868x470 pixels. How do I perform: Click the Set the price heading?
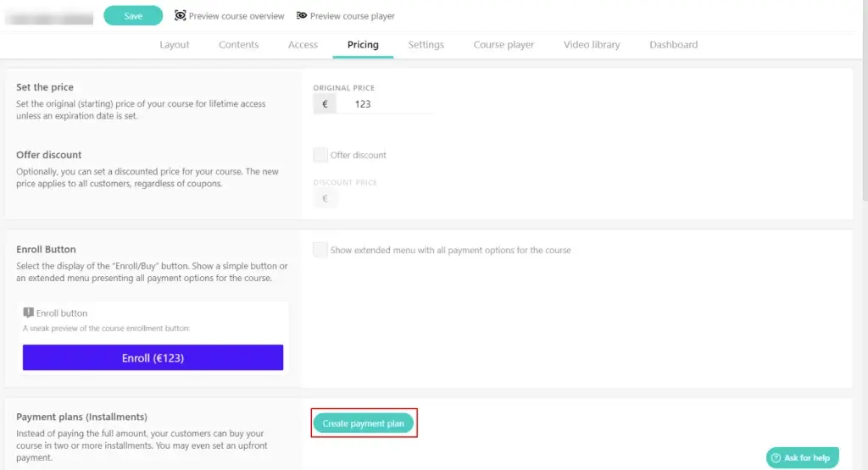click(x=45, y=87)
